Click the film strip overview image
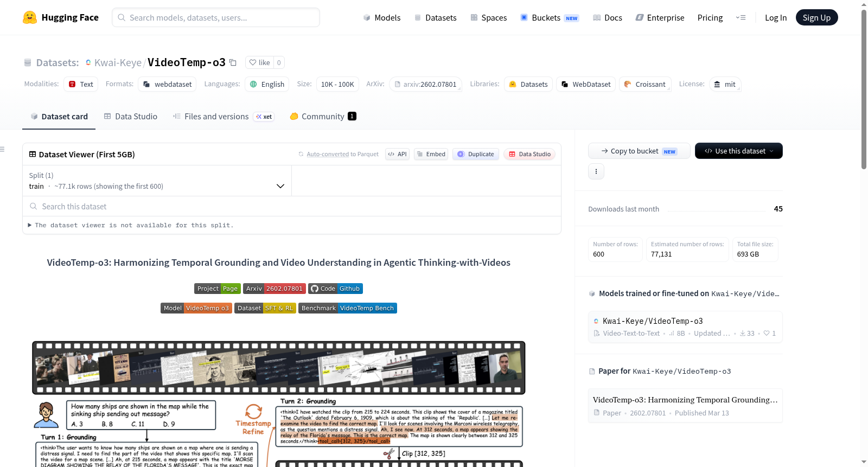This screenshot has height=467, width=868. click(279, 368)
